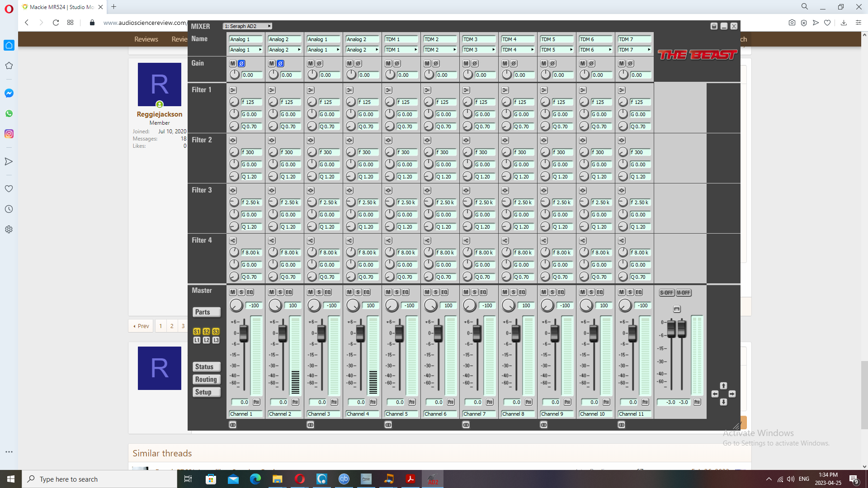Open the Status panel

pos(207,367)
